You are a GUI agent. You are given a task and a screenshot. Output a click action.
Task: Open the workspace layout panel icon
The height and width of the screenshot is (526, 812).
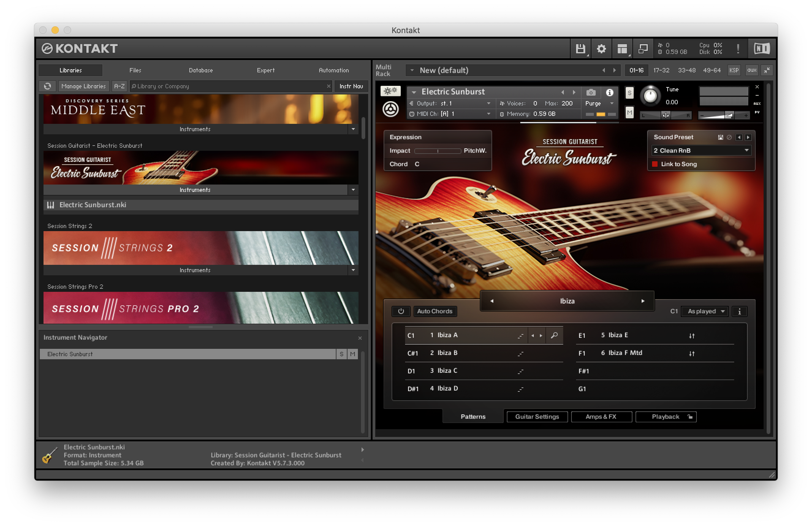click(x=622, y=49)
